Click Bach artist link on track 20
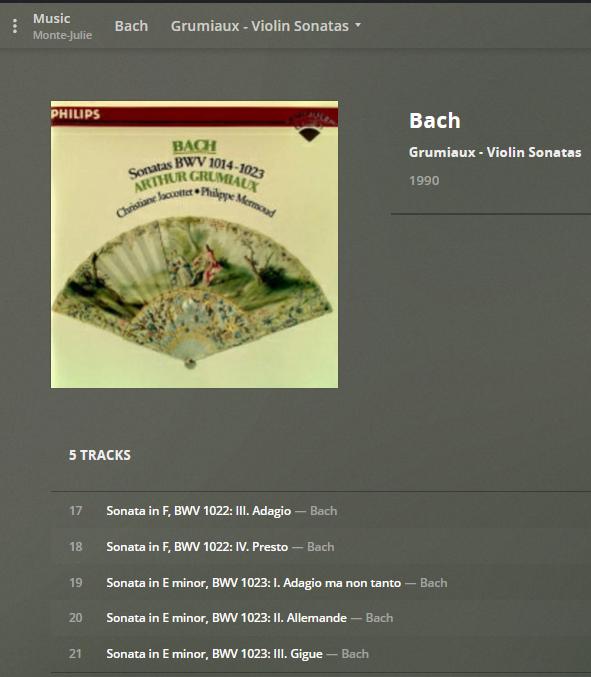This screenshot has height=677, width=591. coord(379,618)
